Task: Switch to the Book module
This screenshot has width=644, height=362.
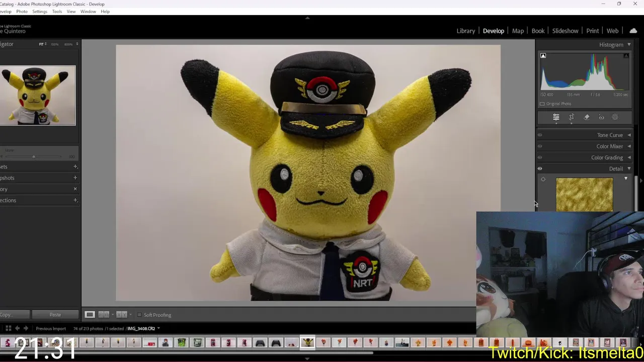Action: [538, 31]
